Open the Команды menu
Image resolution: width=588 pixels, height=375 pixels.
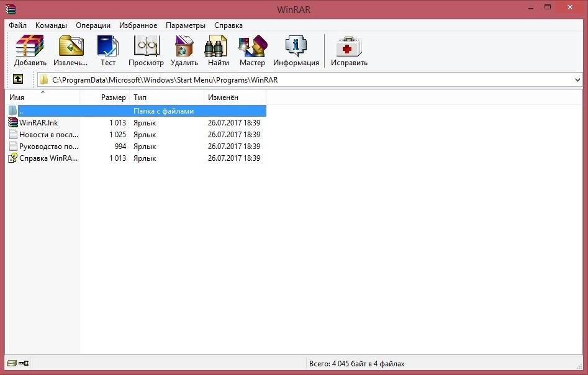click(x=51, y=25)
